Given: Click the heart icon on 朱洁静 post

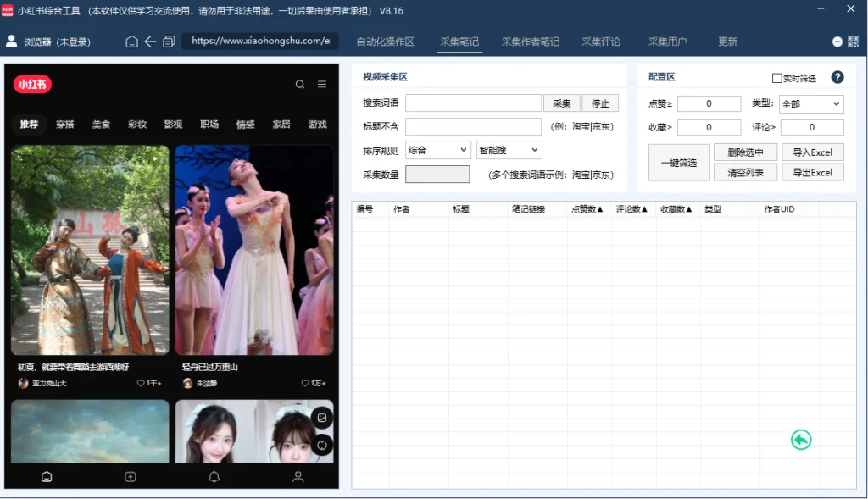Looking at the screenshot, I should [x=304, y=383].
